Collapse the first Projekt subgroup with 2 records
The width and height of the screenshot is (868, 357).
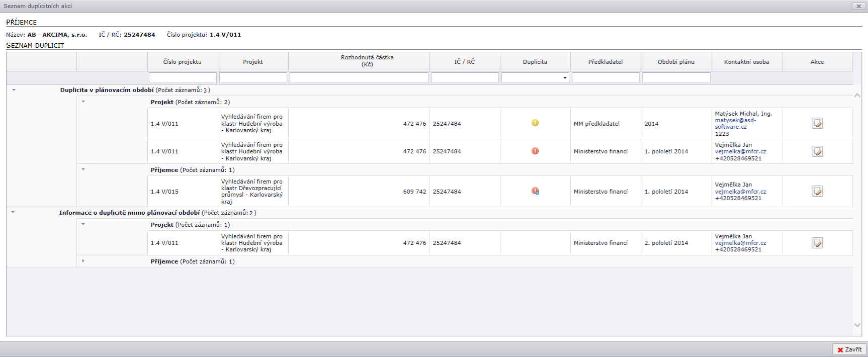pos(83,102)
